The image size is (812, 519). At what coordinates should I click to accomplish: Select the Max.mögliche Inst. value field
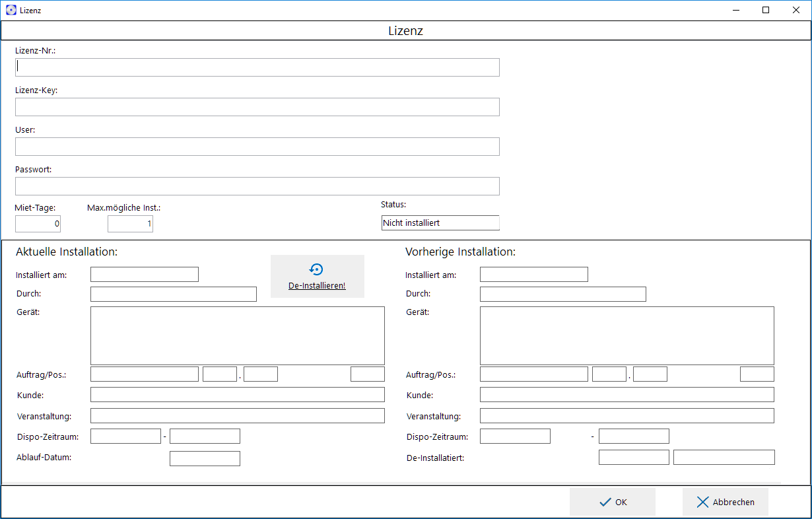131,224
